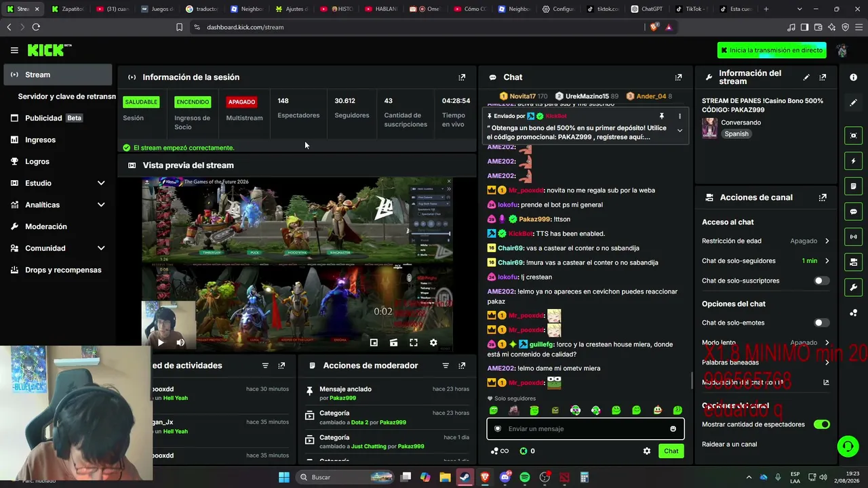Edit stream info with the pencil icon
The image size is (868, 488).
[x=806, y=77]
